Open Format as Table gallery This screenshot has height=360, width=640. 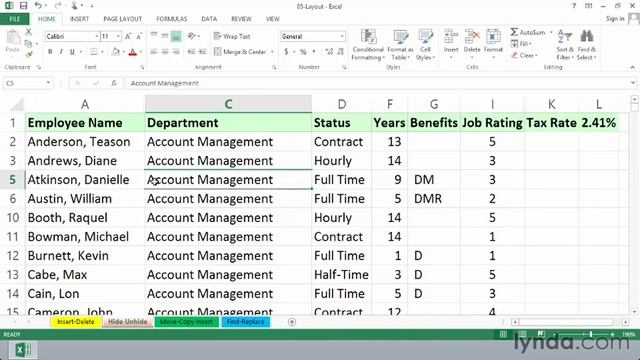pos(400,44)
